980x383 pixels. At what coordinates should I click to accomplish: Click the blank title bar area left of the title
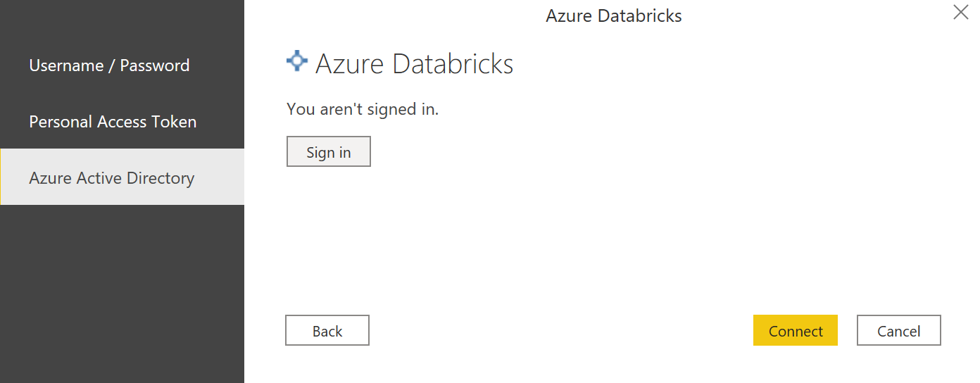click(394, 15)
